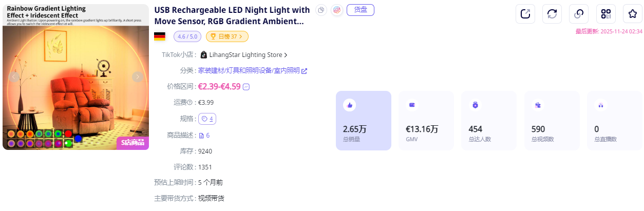Click the copy link chain icon
This screenshot has width=644, height=211.
pyautogui.click(x=579, y=14)
